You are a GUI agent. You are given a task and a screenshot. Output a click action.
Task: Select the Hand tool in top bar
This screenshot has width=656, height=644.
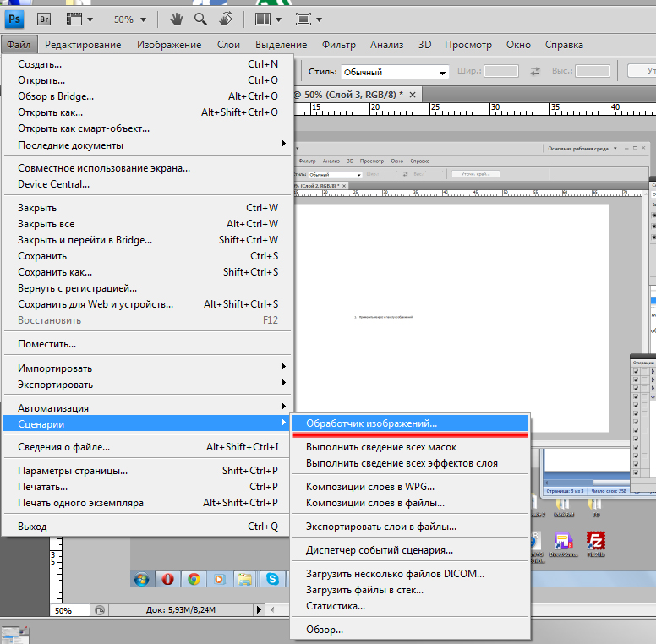[x=176, y=19]
